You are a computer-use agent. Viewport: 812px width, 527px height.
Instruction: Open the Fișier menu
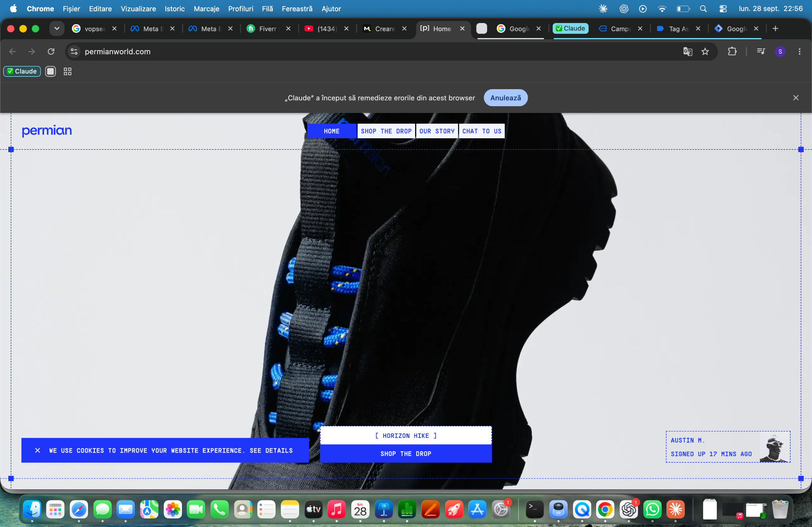click(x=71, y=9)
